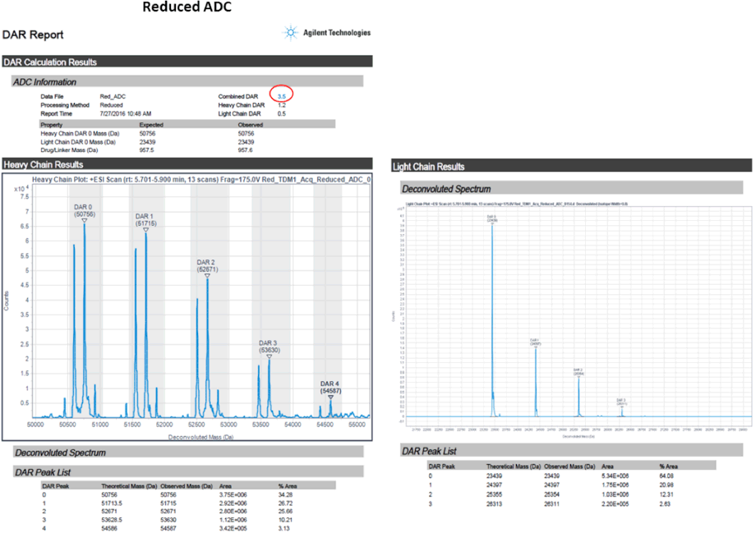The image size is (756, 533).
Task: Click the DAR 2 (52671) peak marker
Action: coord(207,275)
